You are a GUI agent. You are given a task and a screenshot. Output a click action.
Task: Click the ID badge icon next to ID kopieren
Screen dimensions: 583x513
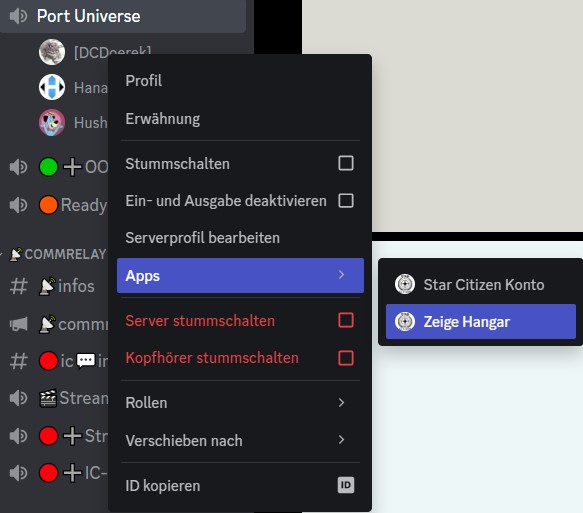pyautogui.click(x=346, y=485)
